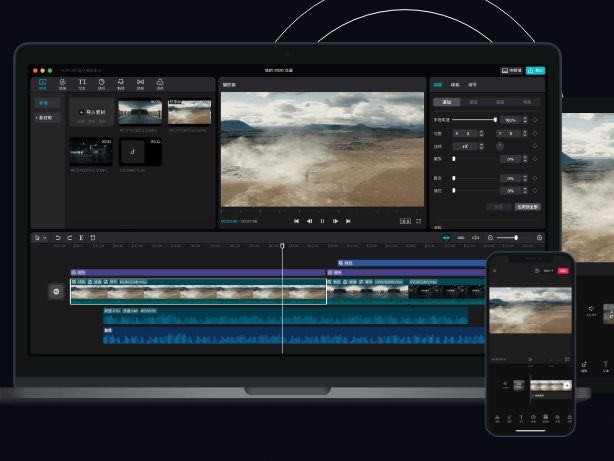Tap the Audio note tool on phone bottom bar
This screenshot has height=461, width=614.
click(509, 418)
